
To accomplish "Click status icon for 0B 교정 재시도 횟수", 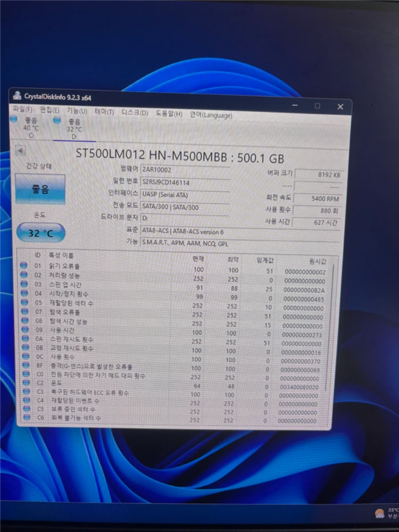I will (x=26, y=347).
